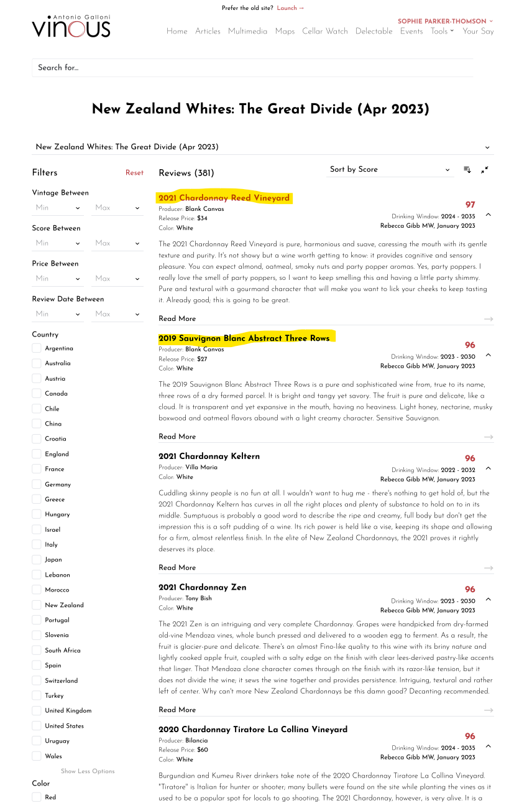Tick the Red color checkbox
Image resolution: width=532 pixels, height=803 pixels.
click(x=37, y=797)
